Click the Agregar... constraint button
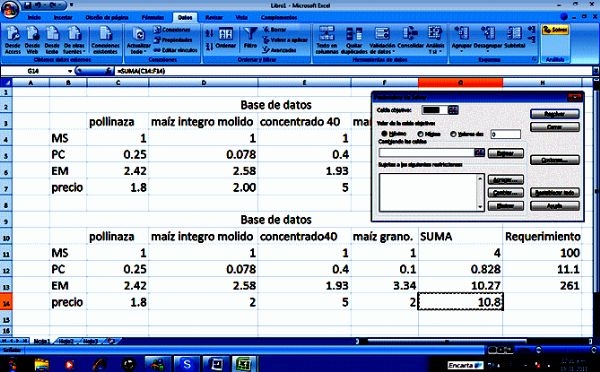600x372 pixels. [x=505, y=179]
